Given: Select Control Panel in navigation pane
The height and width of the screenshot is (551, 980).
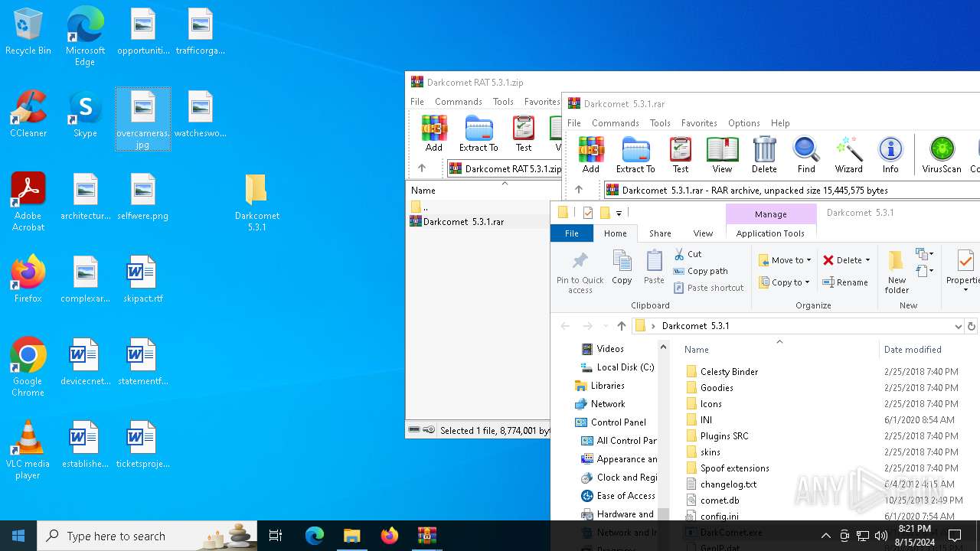Looking at the screenshot, I should click(x=610, y=422).
